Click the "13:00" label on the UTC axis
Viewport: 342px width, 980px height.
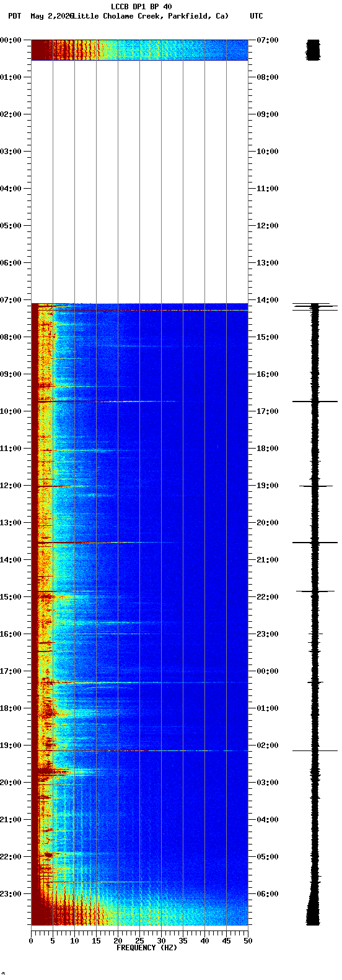click(267, 263)
